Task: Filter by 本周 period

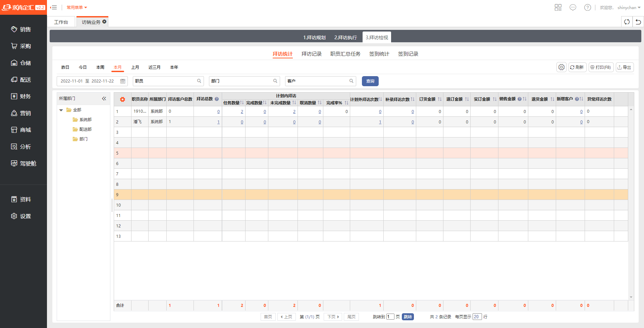Action: (x=100, y=67)
